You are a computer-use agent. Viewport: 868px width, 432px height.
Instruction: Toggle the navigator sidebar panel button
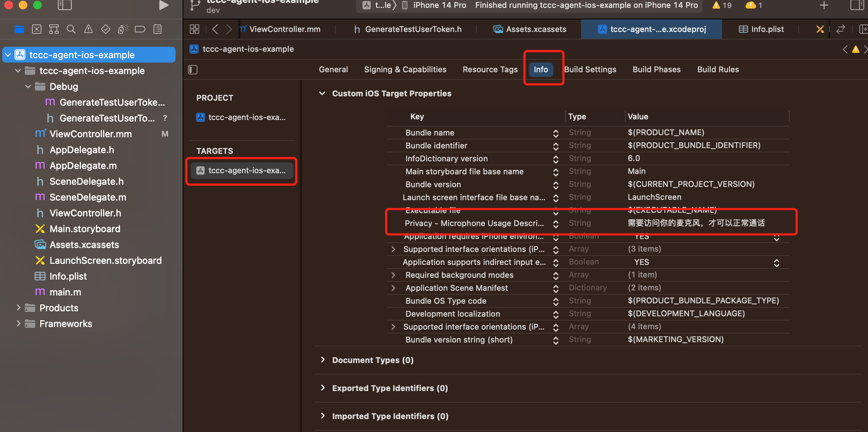coord(65,5)
